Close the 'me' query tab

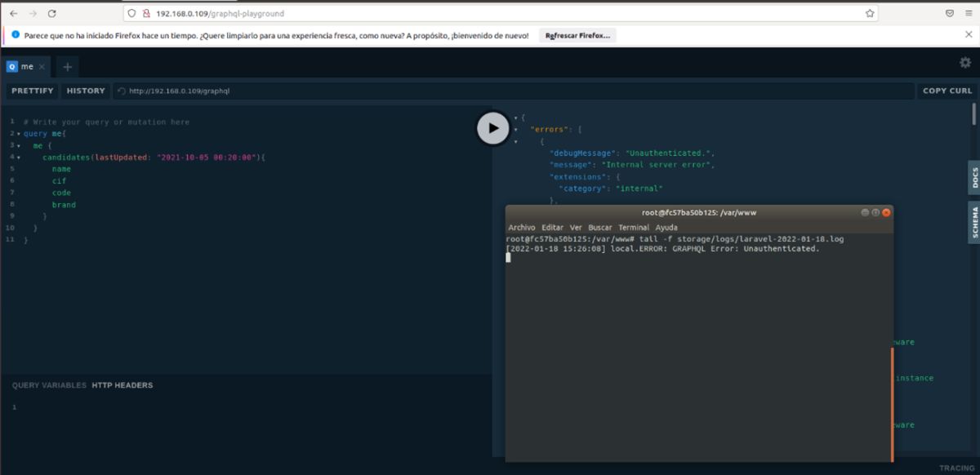pos(42,66)
